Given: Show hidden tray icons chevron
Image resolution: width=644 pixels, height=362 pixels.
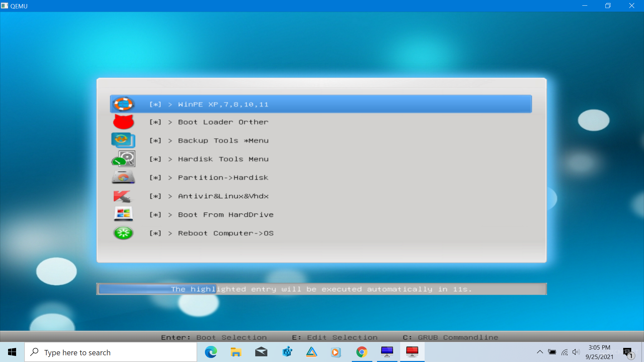Looking at the screenshot, I should point(540,352).
